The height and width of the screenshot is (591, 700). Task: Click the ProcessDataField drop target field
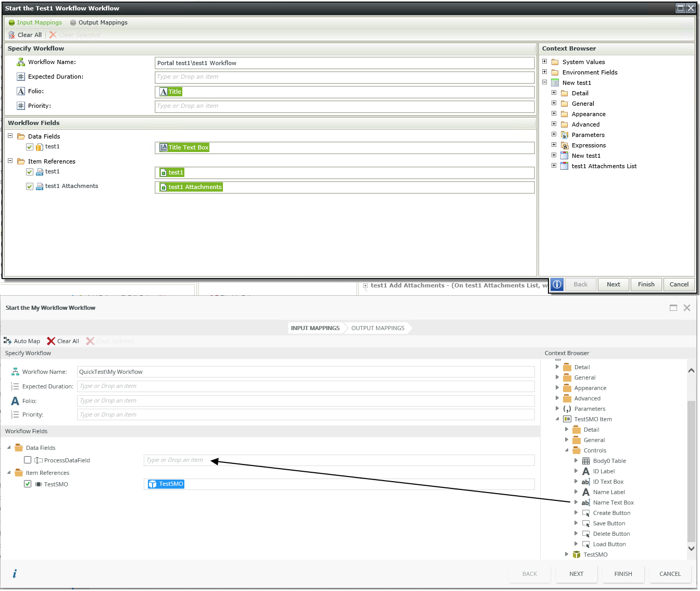(339, 460)
